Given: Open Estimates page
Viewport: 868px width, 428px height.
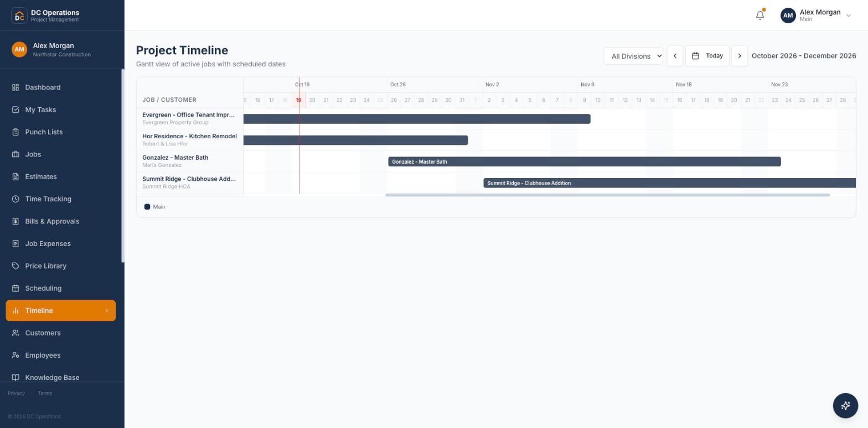Looking at the screenshot, I should tap(61, 177).
